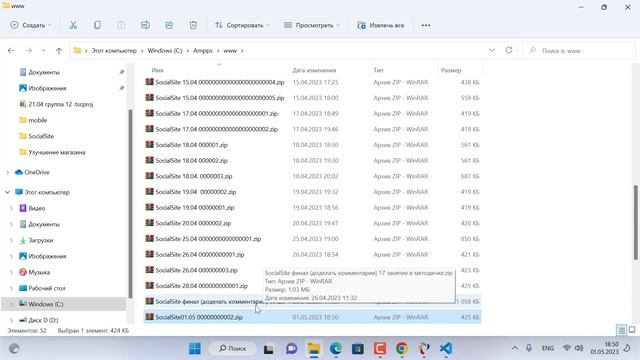Click ENG language indicator
Screen dimensions: 640x360
click(x=547, y=348)
